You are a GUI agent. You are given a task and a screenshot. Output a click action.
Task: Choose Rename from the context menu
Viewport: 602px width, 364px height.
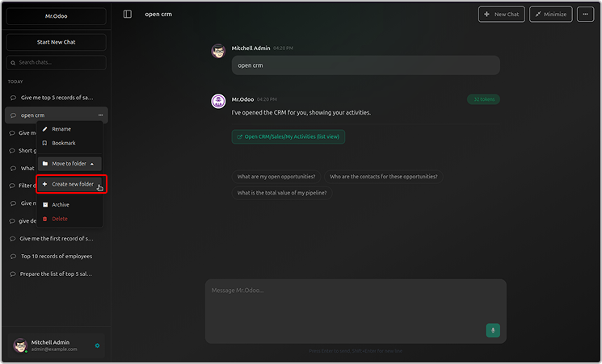pos(61,129)
